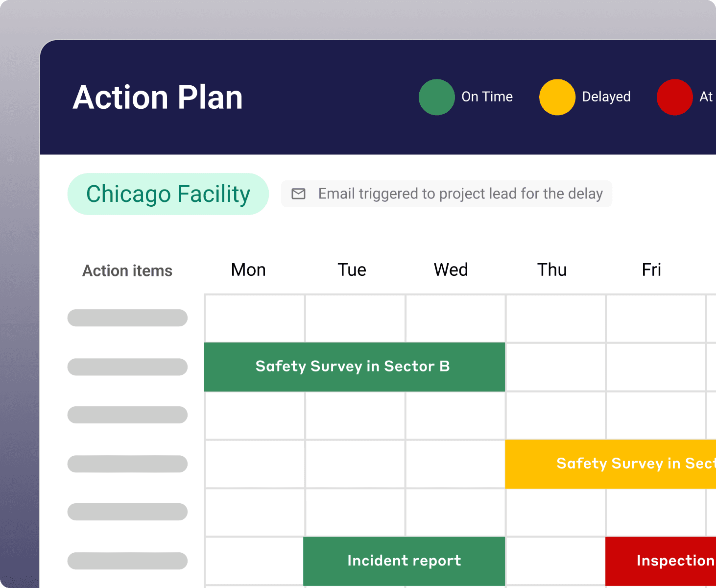
Task: Select the Thu column header
Action: (552, 270)
